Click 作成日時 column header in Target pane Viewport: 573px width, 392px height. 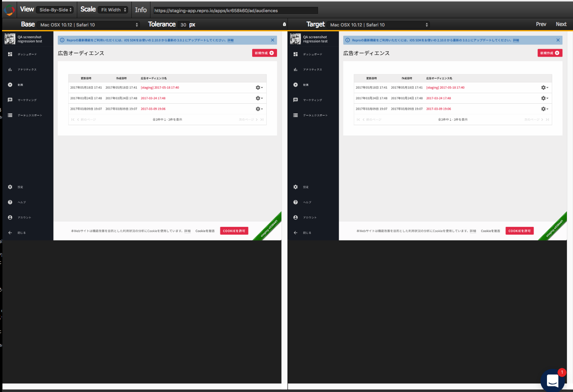click(x=407, y=78)
